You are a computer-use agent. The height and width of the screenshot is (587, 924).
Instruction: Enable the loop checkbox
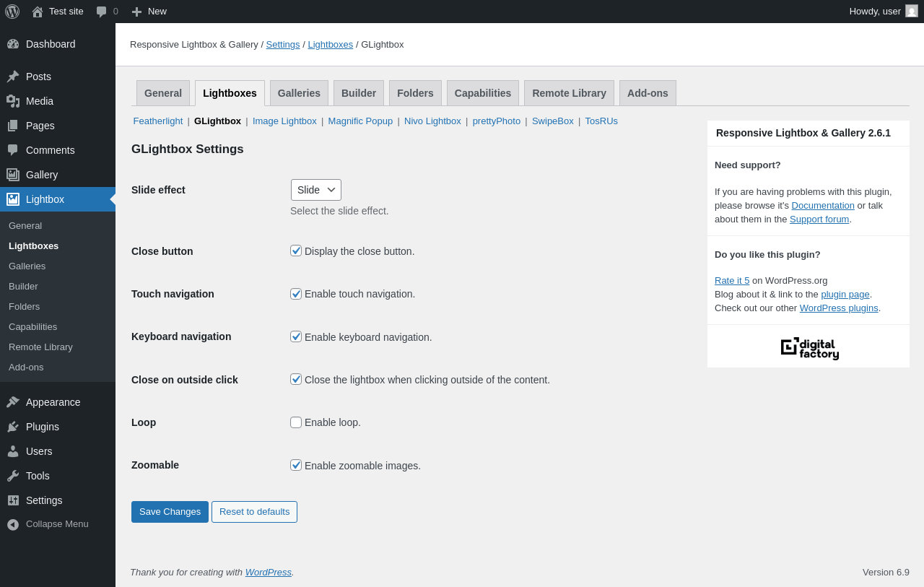pos(296,422)
